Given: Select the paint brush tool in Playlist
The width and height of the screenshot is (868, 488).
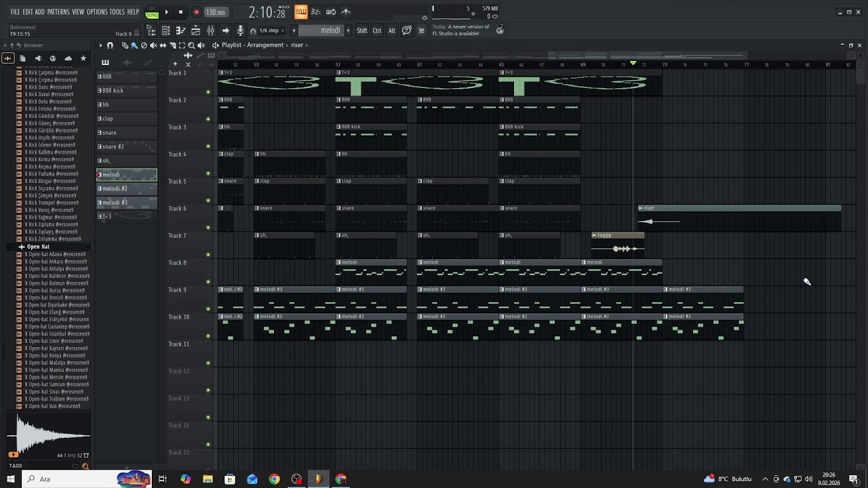Looking at the screenshot, I should coord(134,45).
